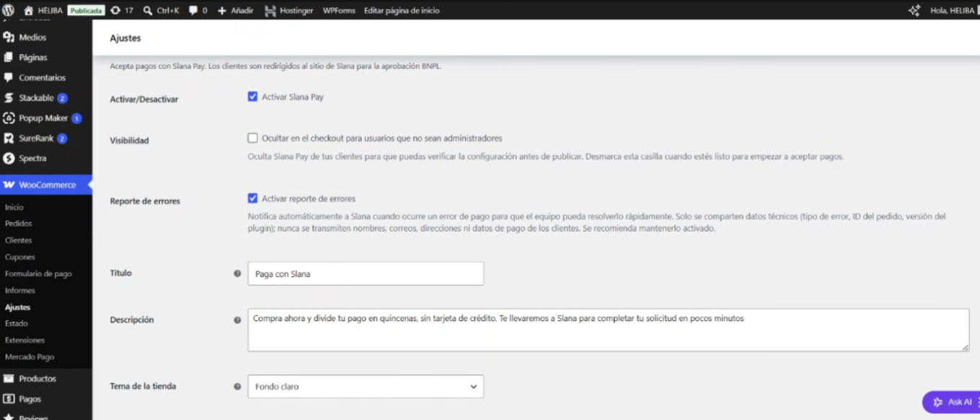Viewport: 980px width, 420px height.
Task: Open the WPForms admin bar link
Action: pyautogui.click(x=339, y=10)
